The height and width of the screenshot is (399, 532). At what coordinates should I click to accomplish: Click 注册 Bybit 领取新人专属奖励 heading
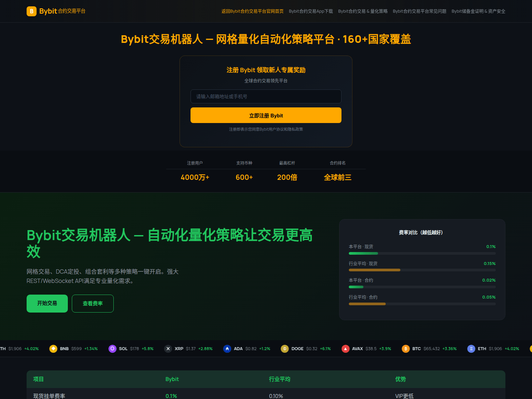click(x=266, y=70)
